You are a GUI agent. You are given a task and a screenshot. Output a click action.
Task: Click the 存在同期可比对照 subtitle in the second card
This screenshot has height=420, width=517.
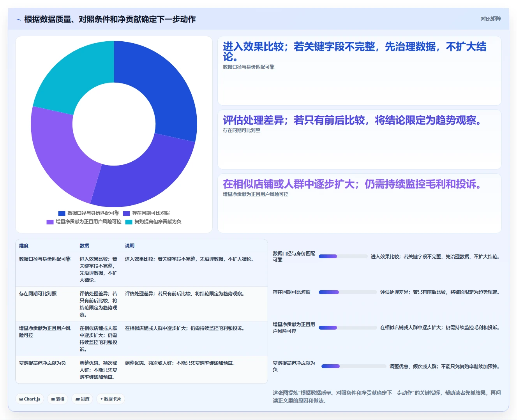(x=242, y=131)
